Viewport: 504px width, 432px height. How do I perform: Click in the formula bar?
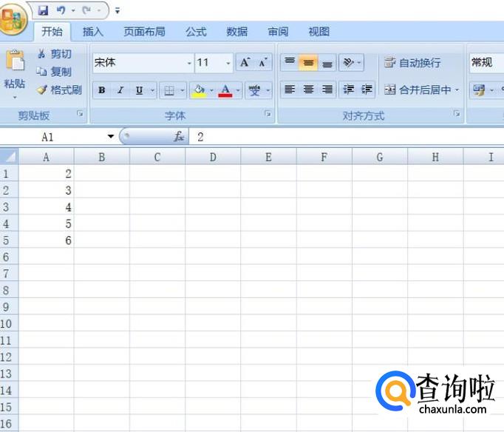[347, 137]
